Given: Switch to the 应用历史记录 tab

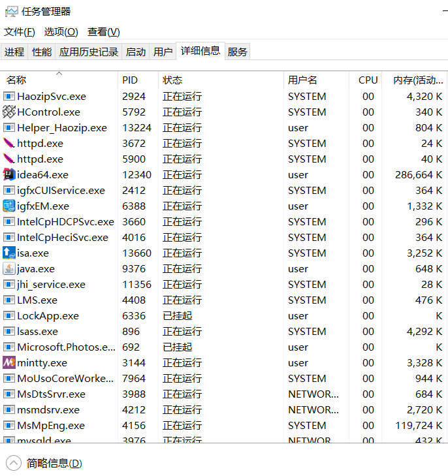Looking at the screenshot, I should pyautogui.click(x=89, y=52).
